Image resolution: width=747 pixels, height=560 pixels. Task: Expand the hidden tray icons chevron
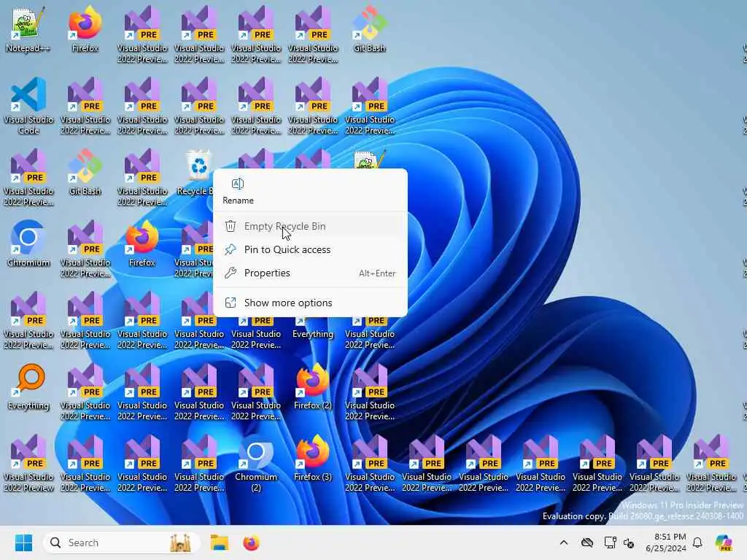(x=564, y=542)
